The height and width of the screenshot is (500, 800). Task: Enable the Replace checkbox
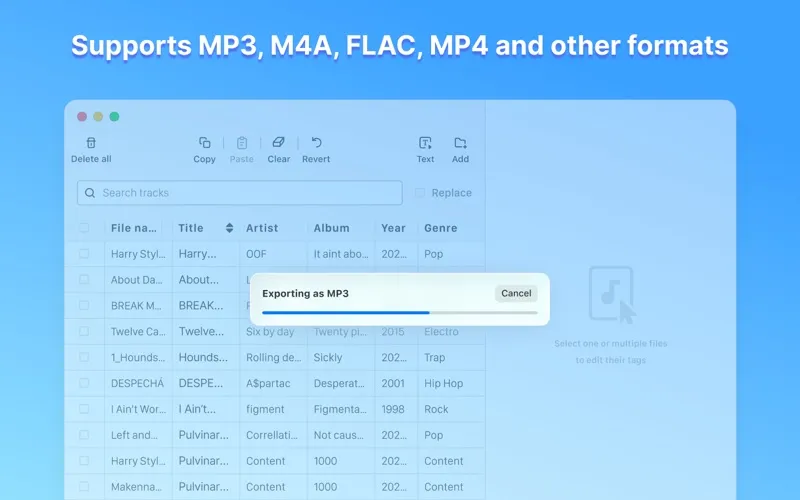point(420,193)
